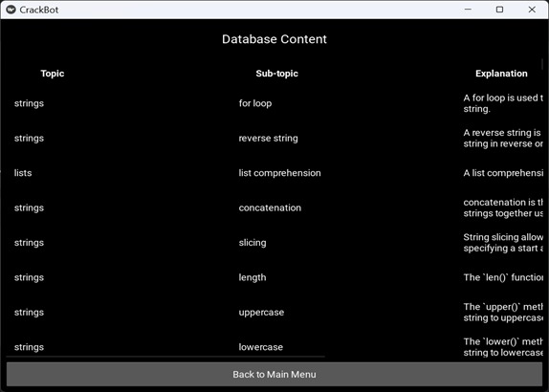Click the 'for loop' sub-topic cell
This screenshot has width=549, height=392.
(255, 103)
